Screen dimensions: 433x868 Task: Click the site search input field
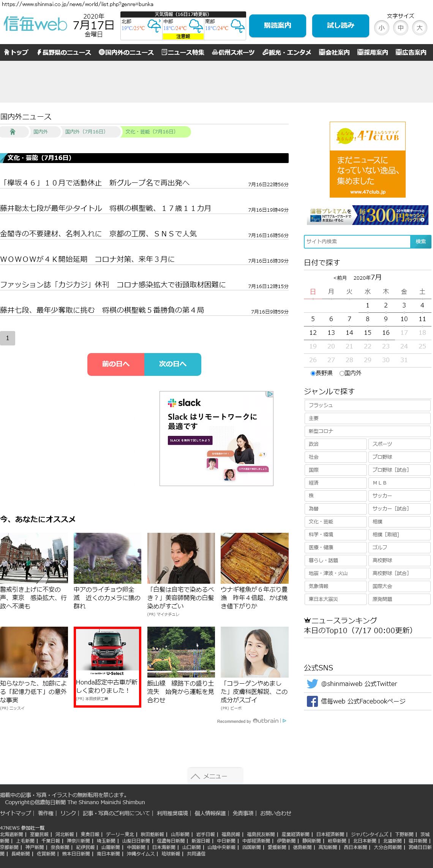(x=357, y=241)
